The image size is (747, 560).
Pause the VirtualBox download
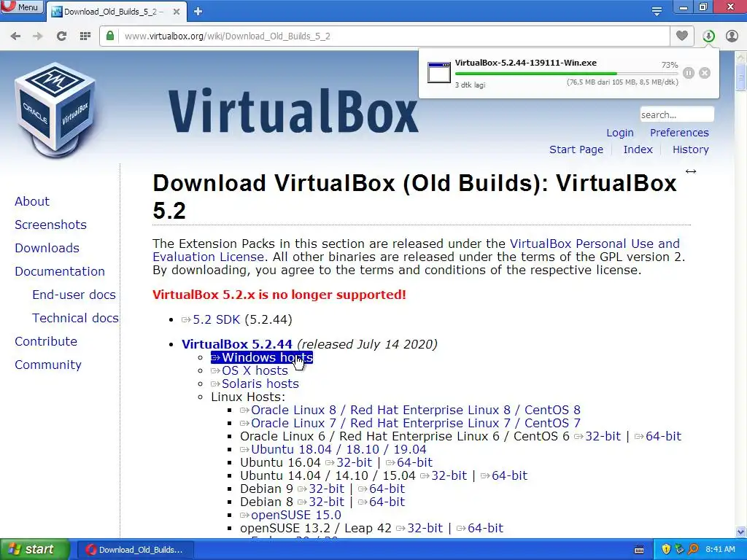[689, 73]
